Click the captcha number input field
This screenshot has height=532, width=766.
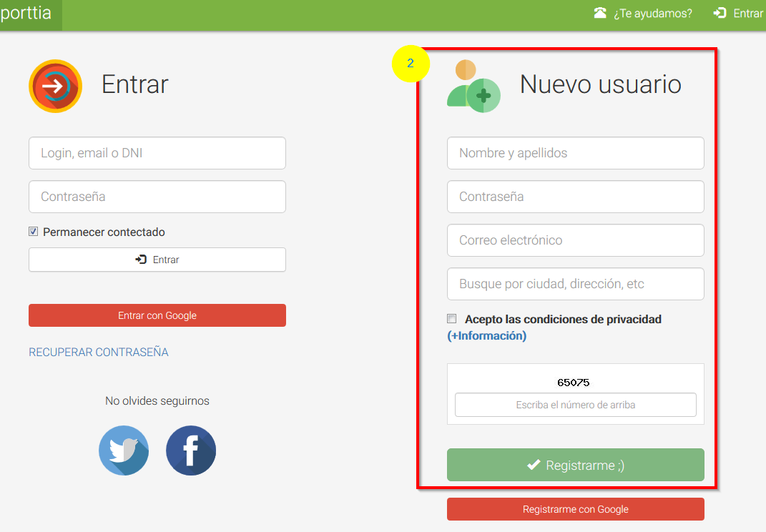575,405
